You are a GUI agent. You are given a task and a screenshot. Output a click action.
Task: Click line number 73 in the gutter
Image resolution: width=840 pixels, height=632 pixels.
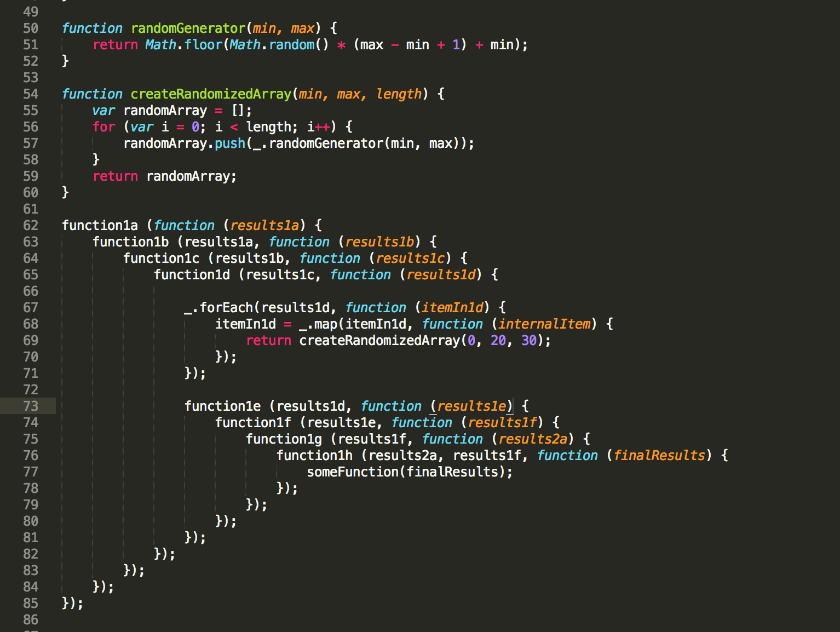[x=31, y=406]
